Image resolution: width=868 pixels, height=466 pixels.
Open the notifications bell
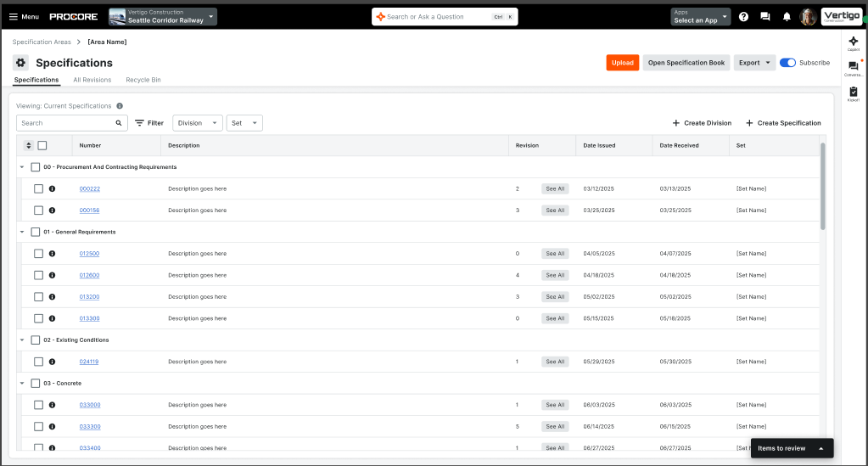787,17
